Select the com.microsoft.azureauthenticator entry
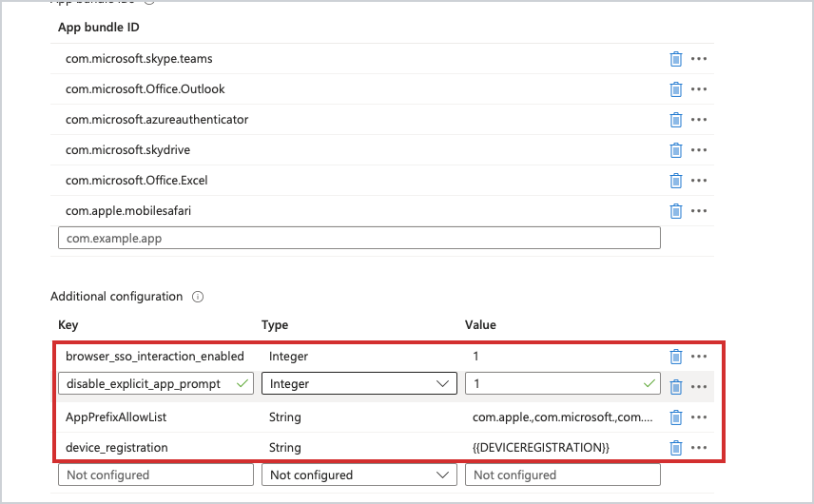 [x=157, y=120]
